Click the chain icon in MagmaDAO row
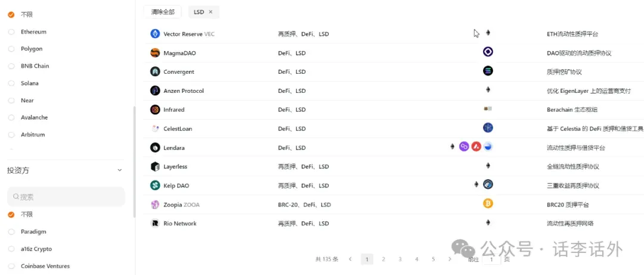Screen dimensions: 644x275 point(488,52)
